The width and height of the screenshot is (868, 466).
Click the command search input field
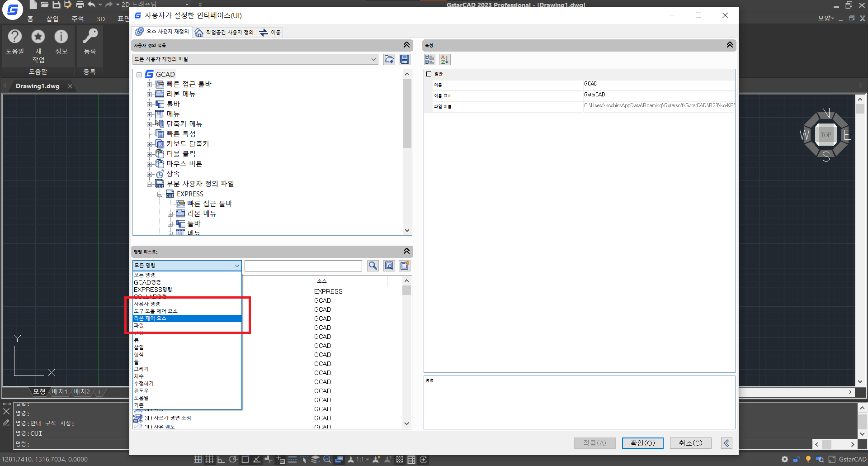pos(303,266)
